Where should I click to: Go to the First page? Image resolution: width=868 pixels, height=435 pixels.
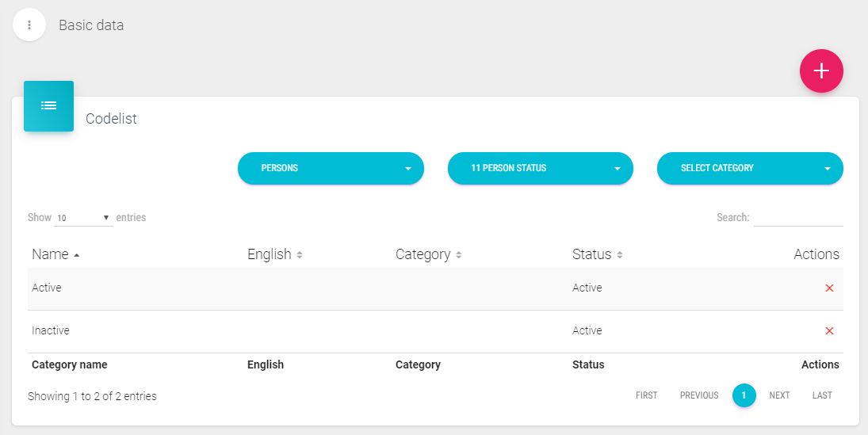click(646, 395)
